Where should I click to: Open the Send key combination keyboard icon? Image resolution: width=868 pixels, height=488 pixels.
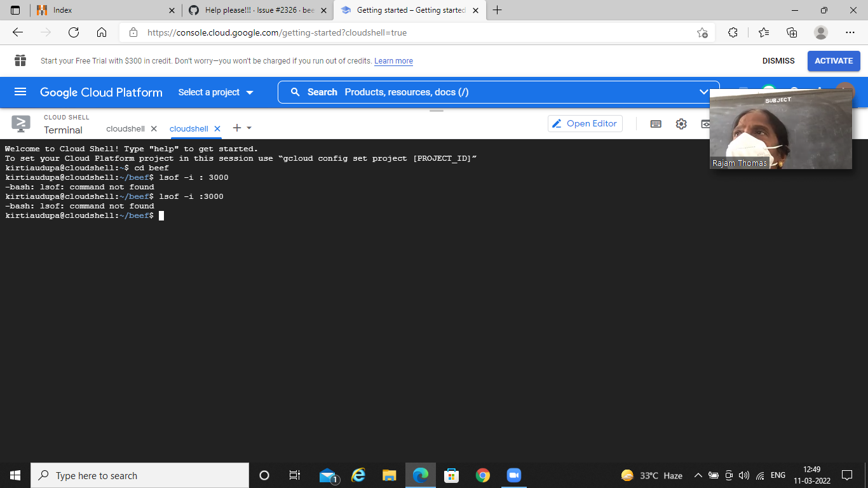[656, 123]
